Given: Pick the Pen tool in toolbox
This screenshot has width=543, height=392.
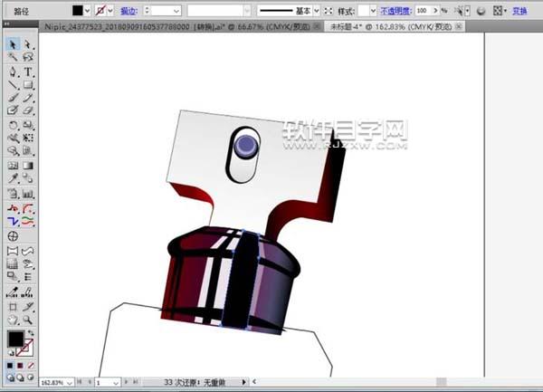Looking at the screenshot, I should [13, 71].
